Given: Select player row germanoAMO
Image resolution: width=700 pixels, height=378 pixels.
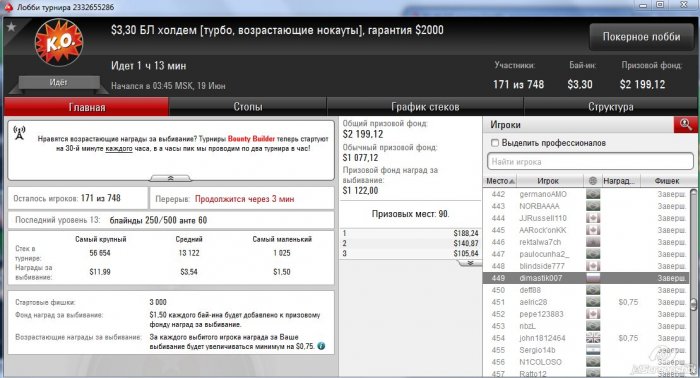Looking at the screenshot, I should (586, 194).
